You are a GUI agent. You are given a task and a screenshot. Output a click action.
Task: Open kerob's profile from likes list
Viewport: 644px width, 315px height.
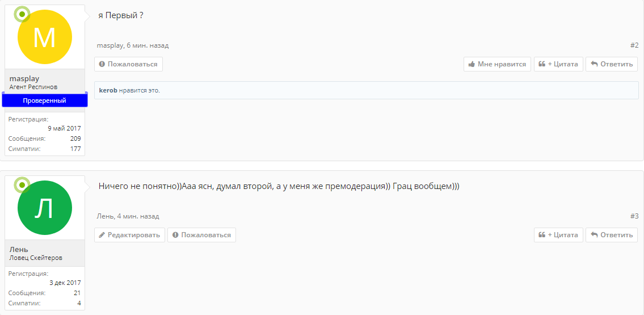pos(108,90)
